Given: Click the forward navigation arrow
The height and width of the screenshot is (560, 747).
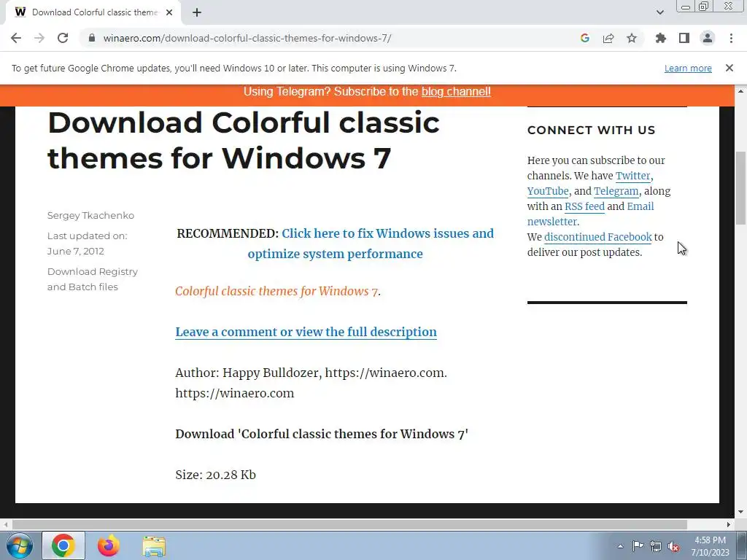Looking at the screenshot, I should tap(39, 38).
